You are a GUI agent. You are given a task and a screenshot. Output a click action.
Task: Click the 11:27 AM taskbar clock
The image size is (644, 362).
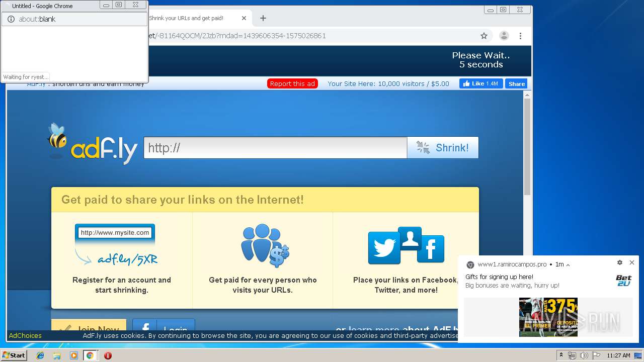618,355
